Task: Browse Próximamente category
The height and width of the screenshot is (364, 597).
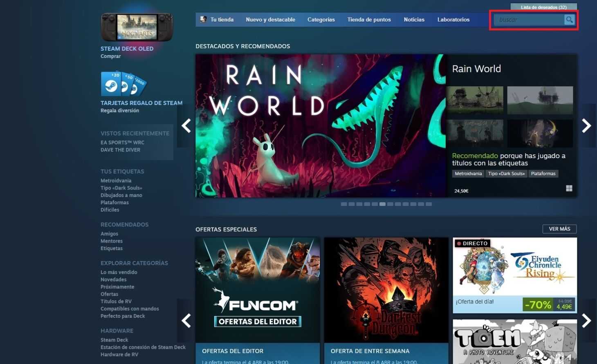Action: click(x=117, y=287)
